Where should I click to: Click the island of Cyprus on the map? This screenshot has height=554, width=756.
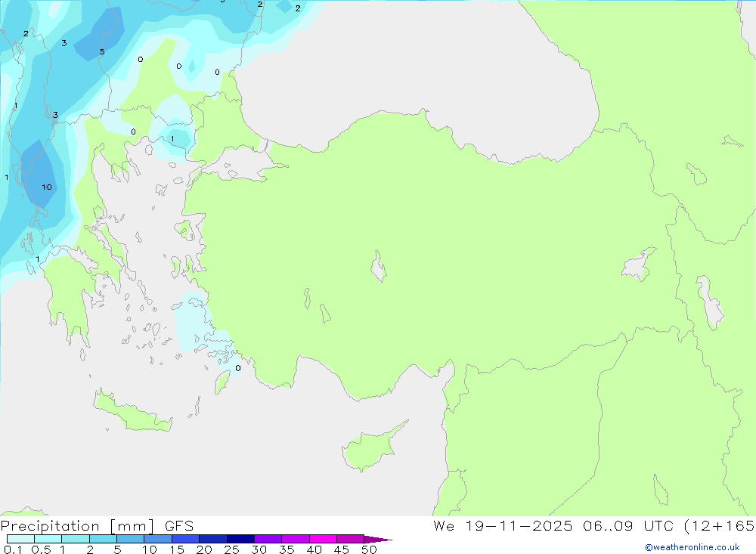pyautogui.click(x=370, y=448)
